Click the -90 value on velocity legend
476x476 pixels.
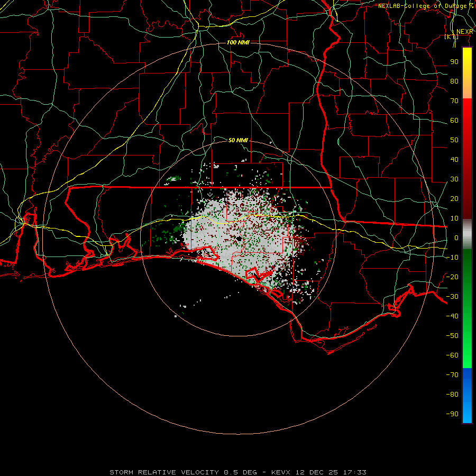[x=452, y=414]
